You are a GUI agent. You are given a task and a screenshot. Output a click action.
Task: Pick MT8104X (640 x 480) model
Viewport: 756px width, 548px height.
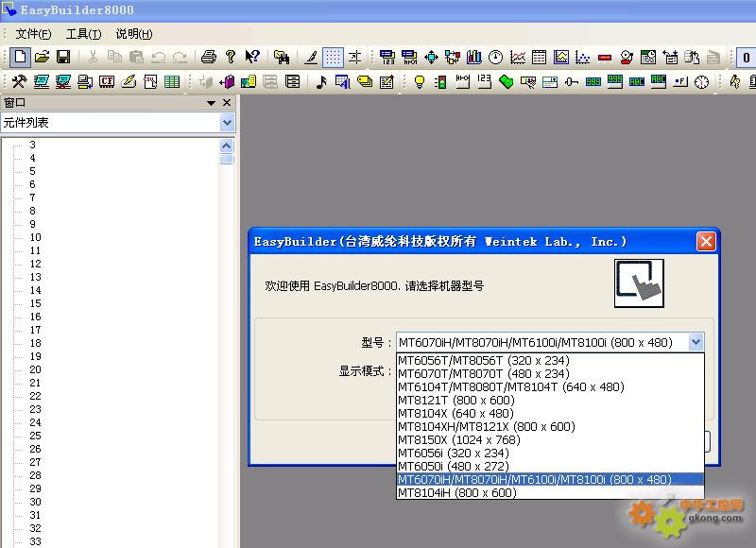tap(550, 414)
